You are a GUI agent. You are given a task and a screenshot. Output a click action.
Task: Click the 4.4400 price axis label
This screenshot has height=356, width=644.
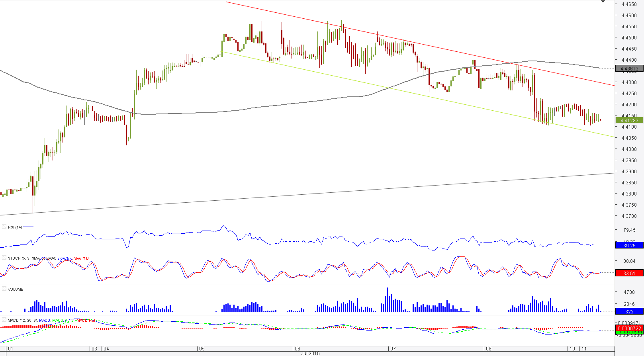pyautogui.click(x=629, y=60)
